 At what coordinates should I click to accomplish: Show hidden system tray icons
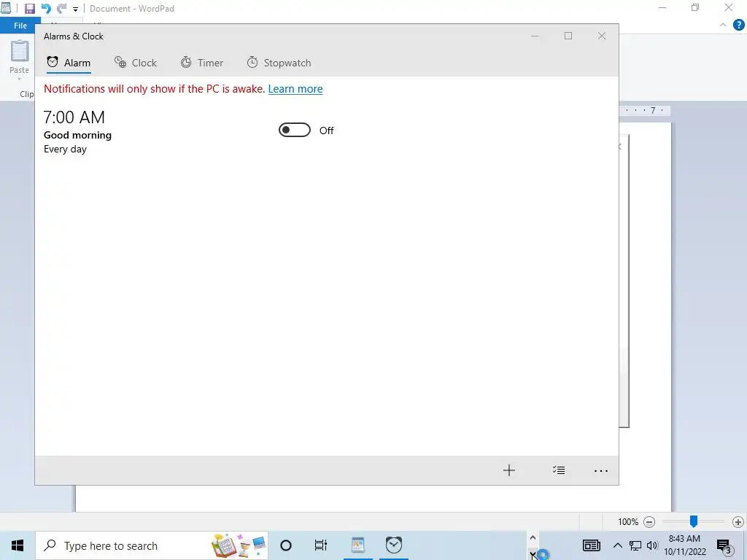(617, 545)
